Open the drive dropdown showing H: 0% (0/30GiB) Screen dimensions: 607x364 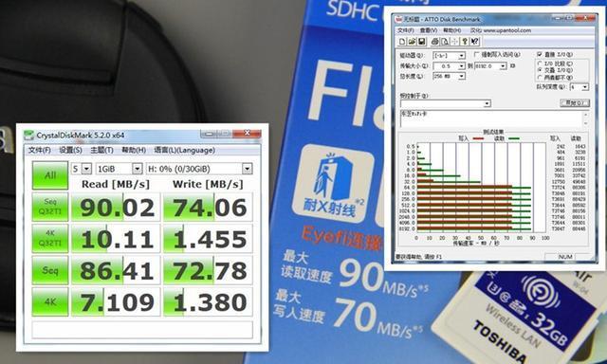(199, 169)
